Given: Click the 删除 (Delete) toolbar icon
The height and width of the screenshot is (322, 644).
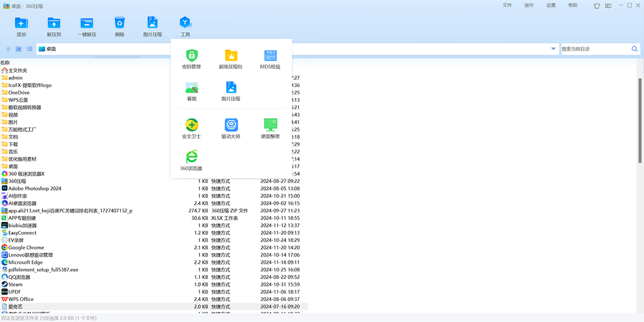Looking at the screenshot, I should (119, 26).
